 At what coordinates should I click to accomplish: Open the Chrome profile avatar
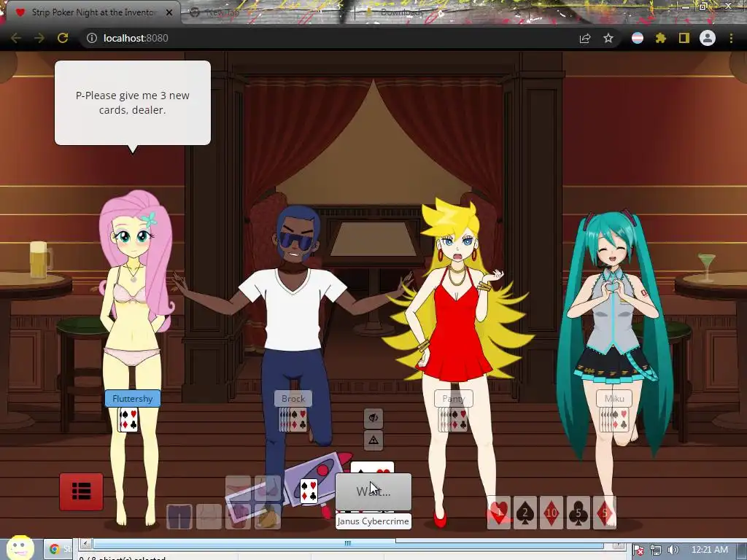click(708, 38)
